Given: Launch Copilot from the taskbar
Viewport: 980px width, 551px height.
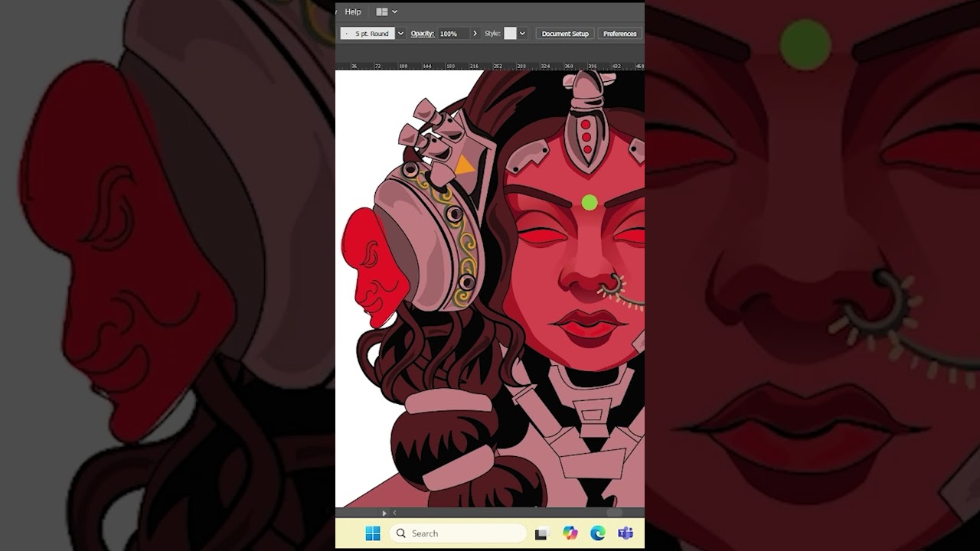Looking at the screenshot, I should pyautogui.click(x=570, y=533).
